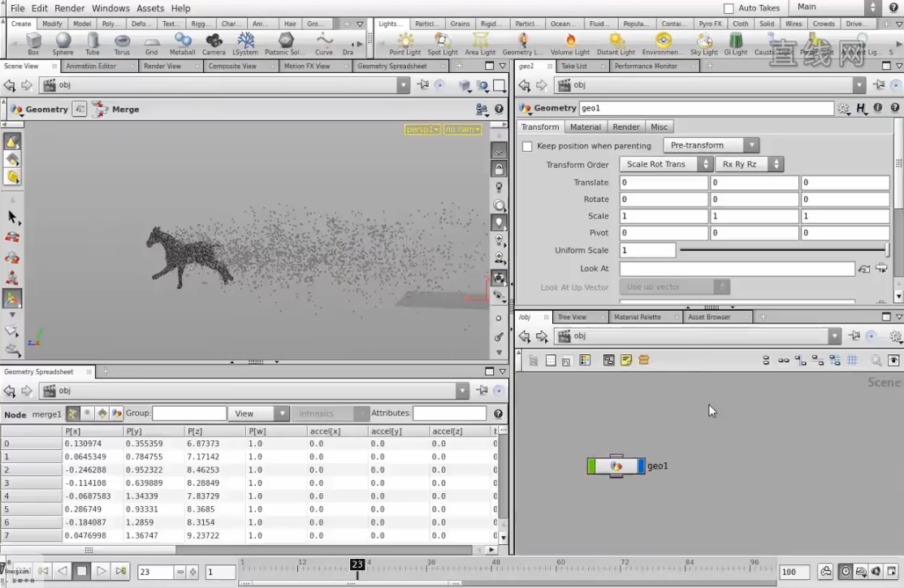Viewport: 904px width, 588px height.
Task: Click the Group filter input field
Action: coord(189,413)
